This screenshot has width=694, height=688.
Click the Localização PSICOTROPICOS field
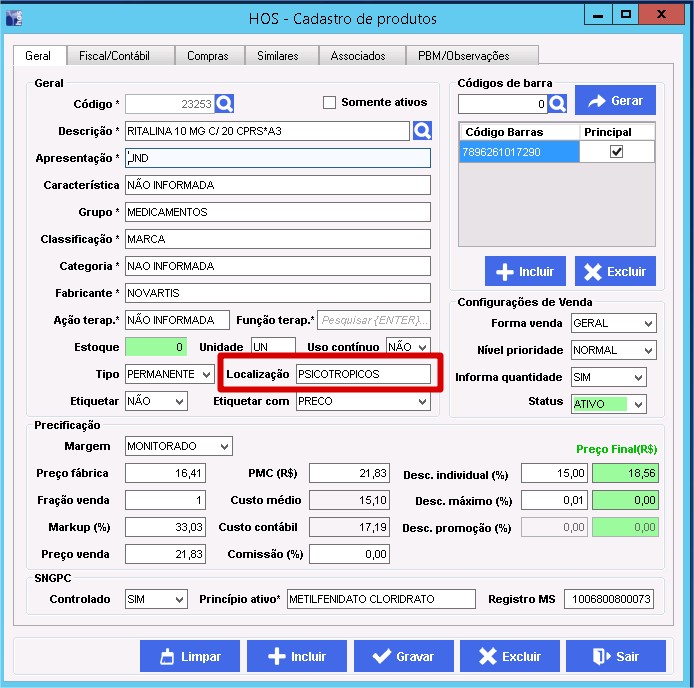363,374
